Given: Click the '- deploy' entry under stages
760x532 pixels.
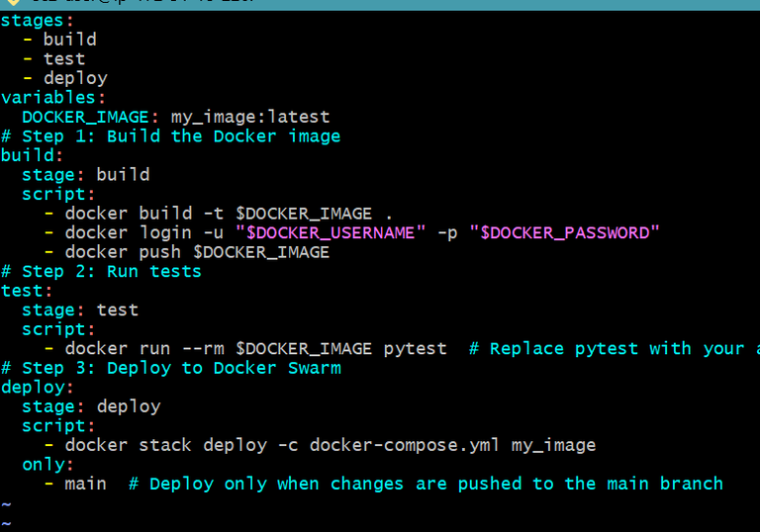Looking at the screenshot, I should 65,78.
